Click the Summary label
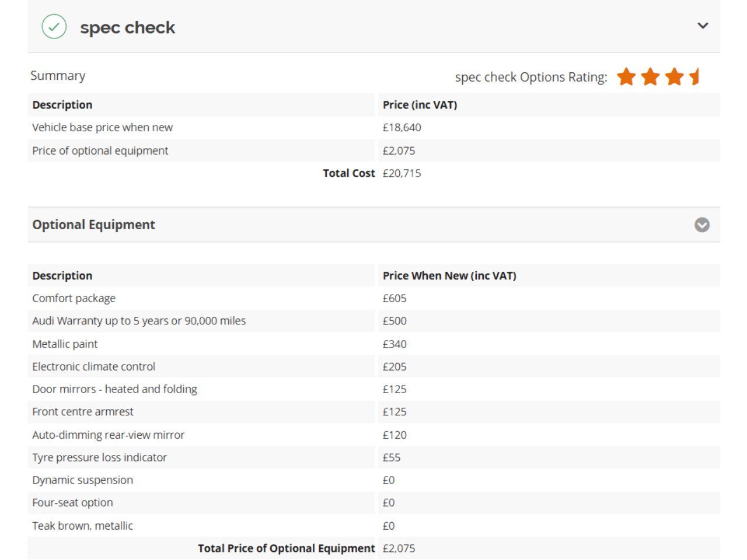747x560 pixels. pos(58,76)
